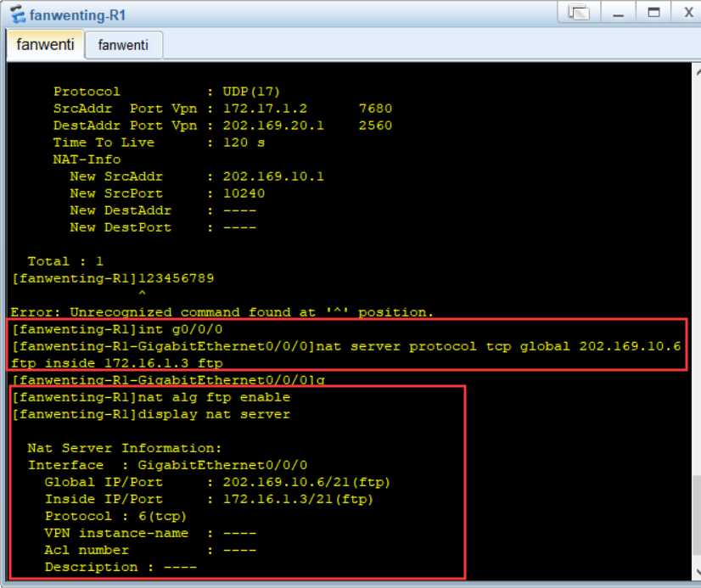
Task: Click the 'New DestPort' line
Action: (x=163, y=227)
